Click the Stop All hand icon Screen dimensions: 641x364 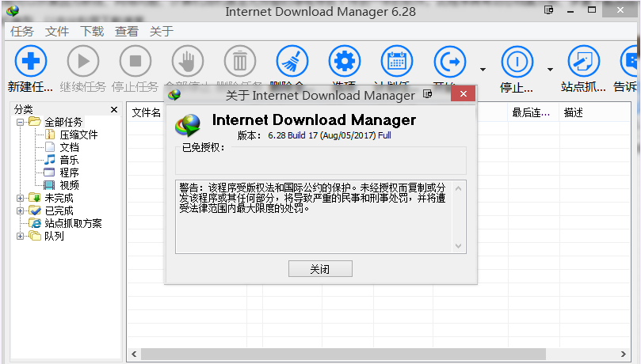(188, 61)
